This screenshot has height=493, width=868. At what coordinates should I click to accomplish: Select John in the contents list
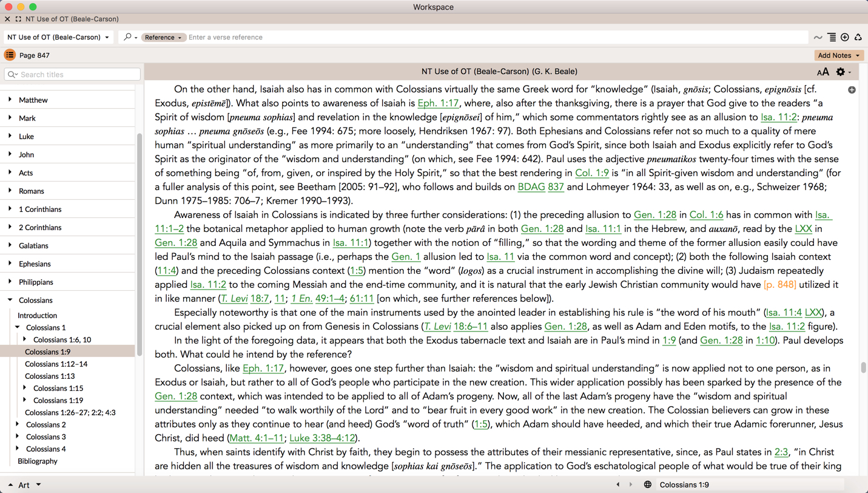coord(26,154)
